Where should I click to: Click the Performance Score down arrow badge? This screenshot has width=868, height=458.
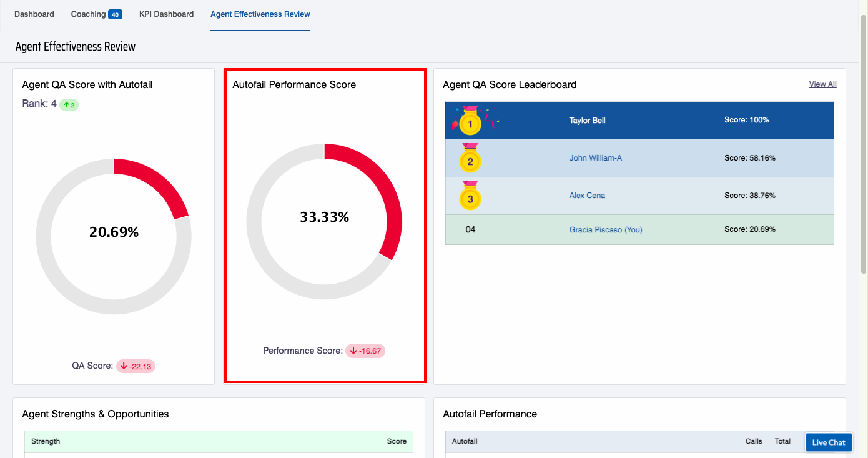coord(366,351)
